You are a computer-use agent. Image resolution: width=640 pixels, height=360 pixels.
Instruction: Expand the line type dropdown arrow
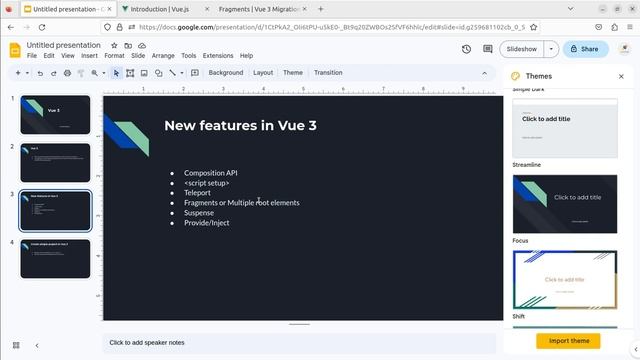click(182, 73)
